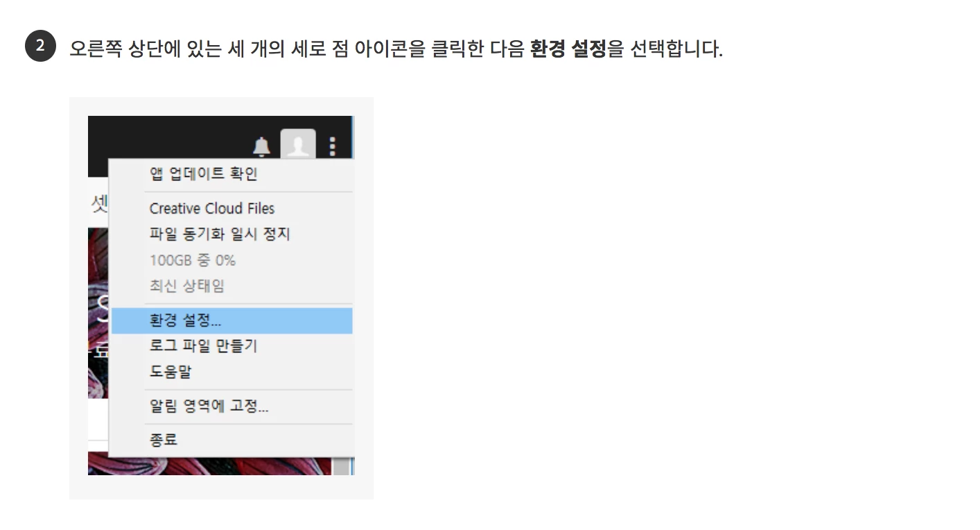Click the instruction sentence starting 오른쪽 상단에
Image resolution: width=980 pixels, height=530 pixels.
coord(396,49)
